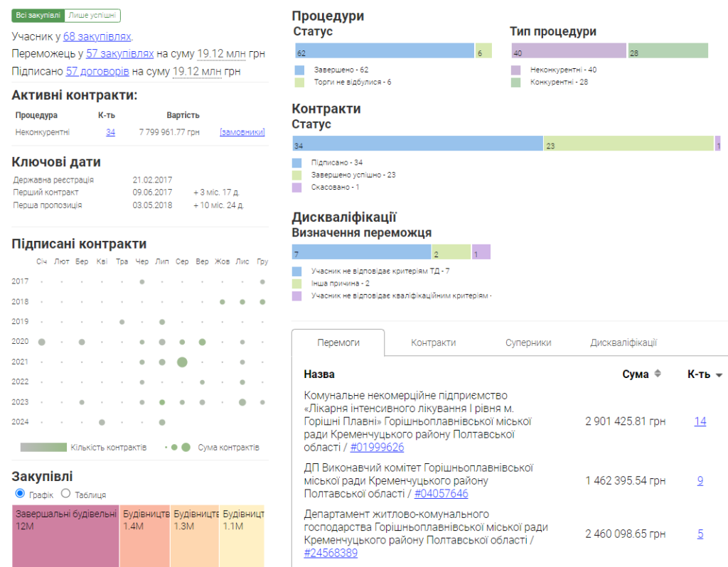
Task: Click the blue Завершено 62 status bar
Action: (384, 50)
